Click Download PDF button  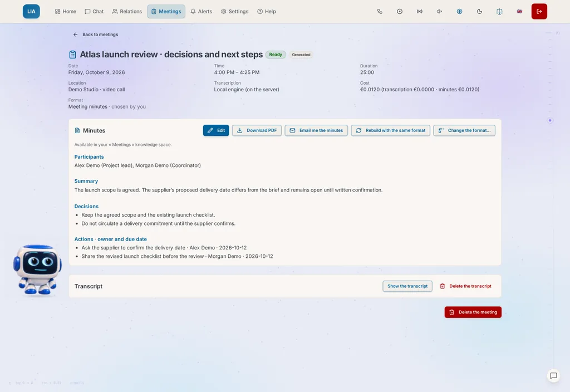[x=257, y=130]
